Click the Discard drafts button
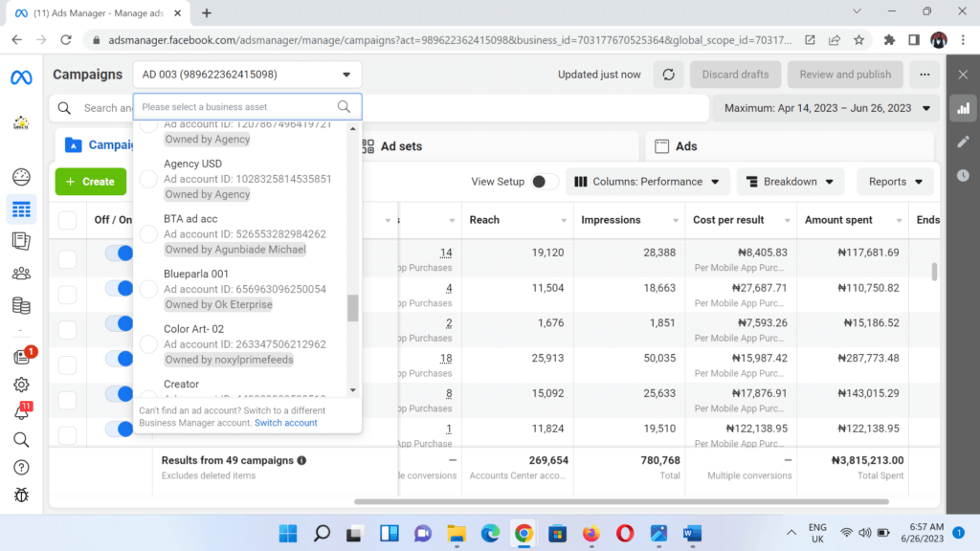The width and height of the screenshot is (980, 551). [x=736, y=75]
